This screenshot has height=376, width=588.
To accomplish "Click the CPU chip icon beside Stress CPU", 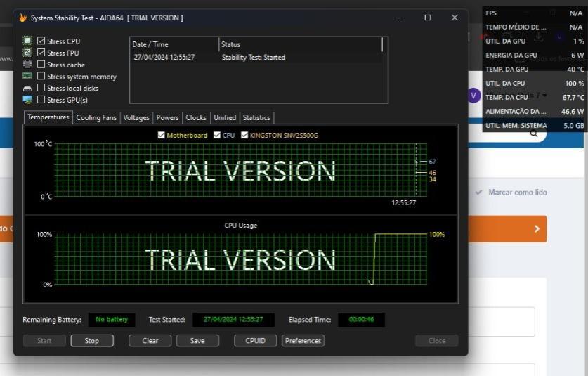I will click(x=27, y=41).
